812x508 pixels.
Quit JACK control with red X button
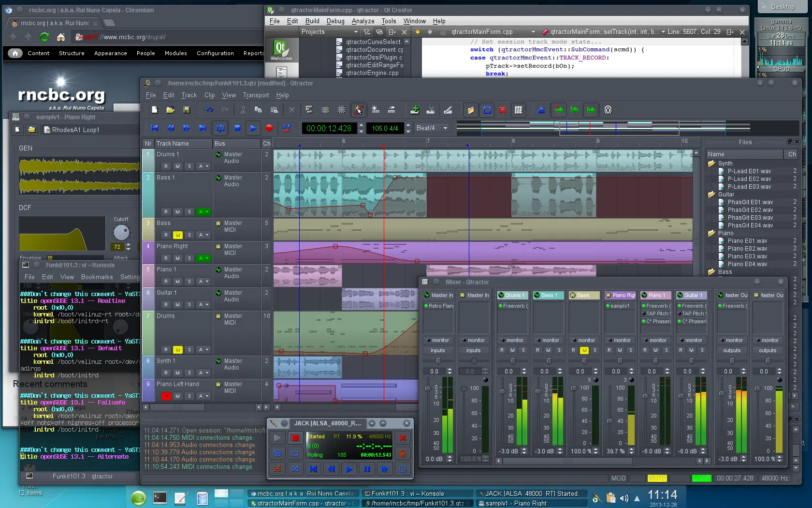click(403, 438)
